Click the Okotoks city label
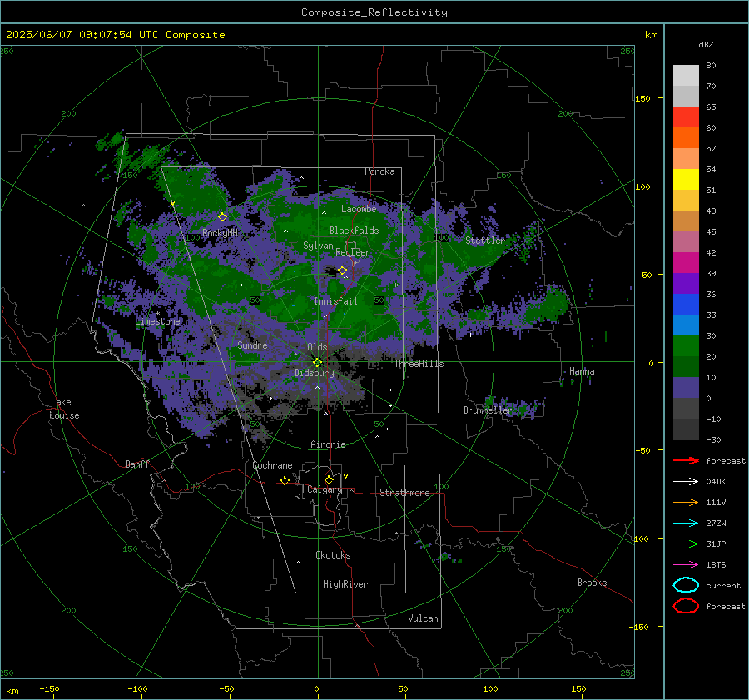Viewport: 749px width, 700px height. click(333, 555)
